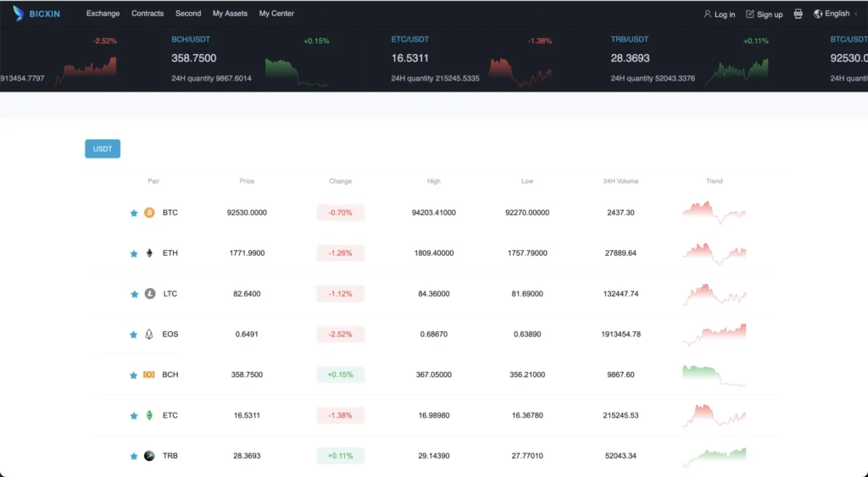Viewport: 868px width, 477px height.
Task: Toggle favorite star for BTC
Action: coord(133,213)
